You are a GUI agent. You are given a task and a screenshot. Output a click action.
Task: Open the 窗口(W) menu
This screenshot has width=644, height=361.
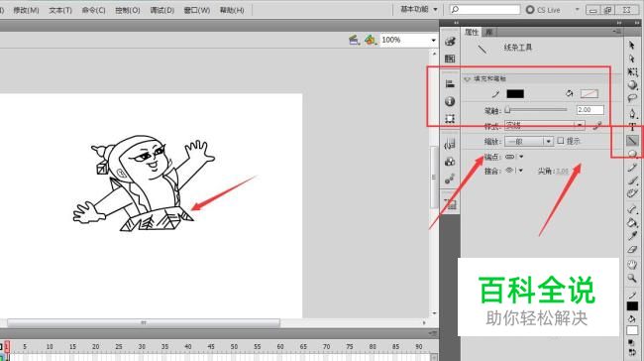(x=197, y=10)
